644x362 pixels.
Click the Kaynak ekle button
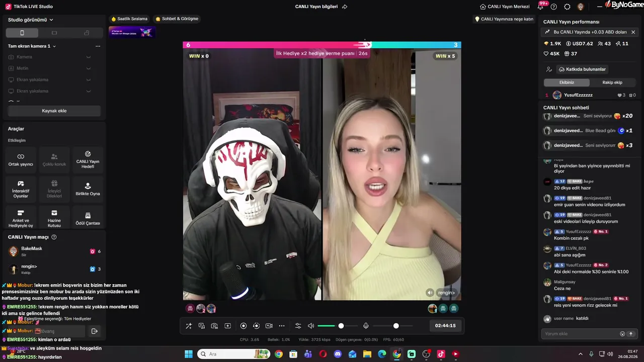pyautogui.click(x=54, y=111)
